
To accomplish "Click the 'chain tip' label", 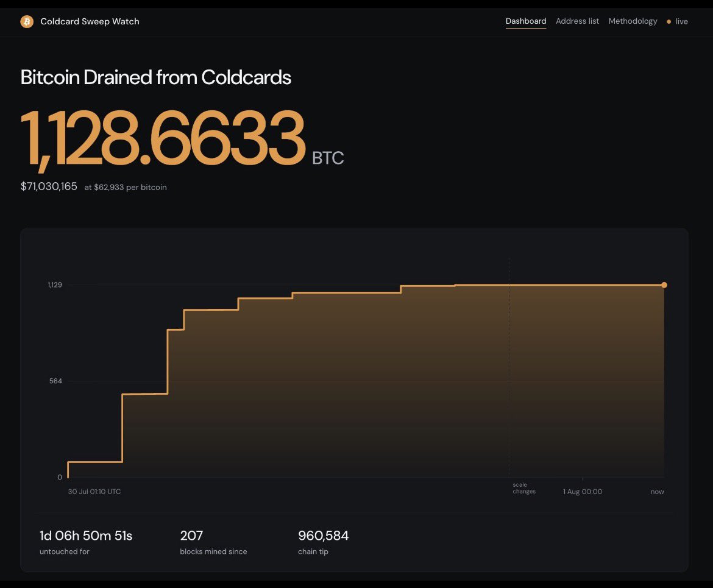I will coord(313,551).
